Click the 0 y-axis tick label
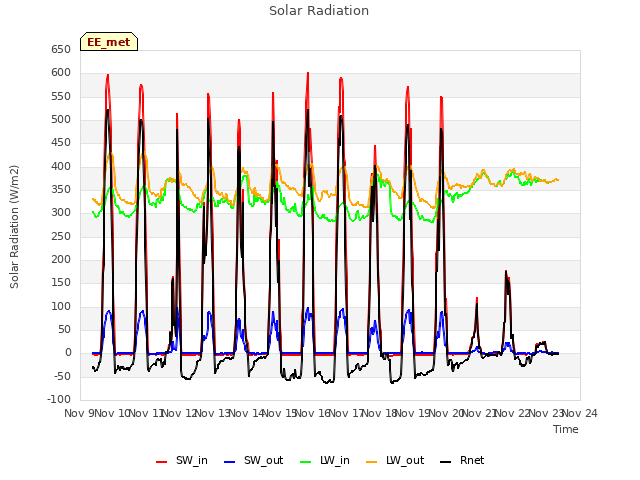 click(68, 353)
